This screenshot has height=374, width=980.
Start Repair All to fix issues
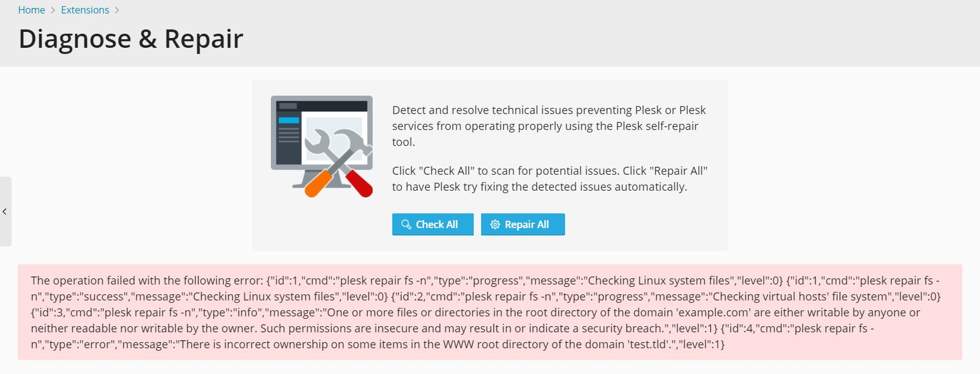523,224
